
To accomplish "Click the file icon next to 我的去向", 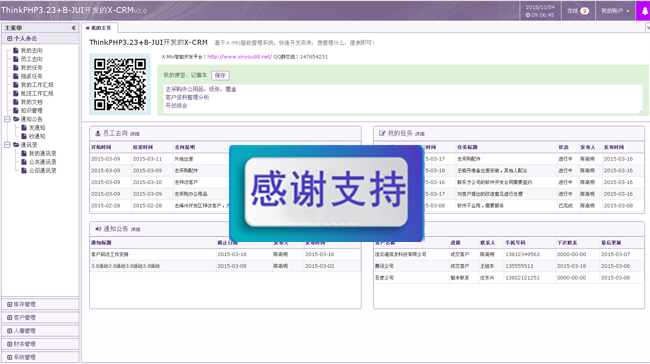I will (16, 51).
